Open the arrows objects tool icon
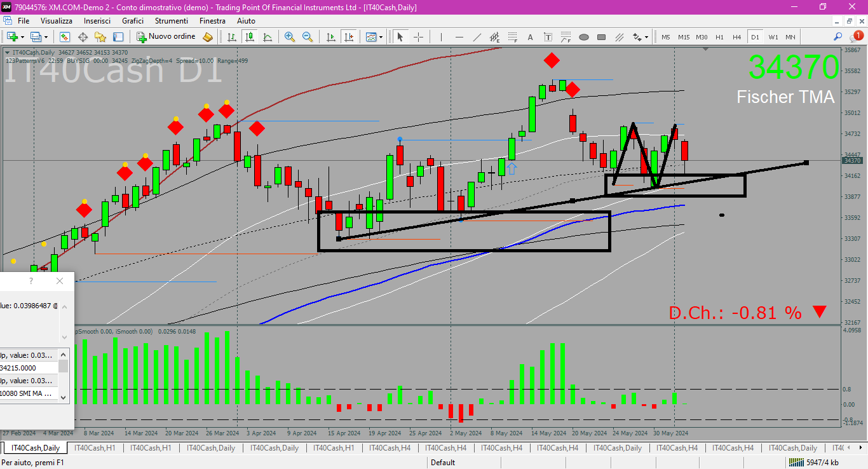This screenshot has height=469, width=868. pos(636,37)
